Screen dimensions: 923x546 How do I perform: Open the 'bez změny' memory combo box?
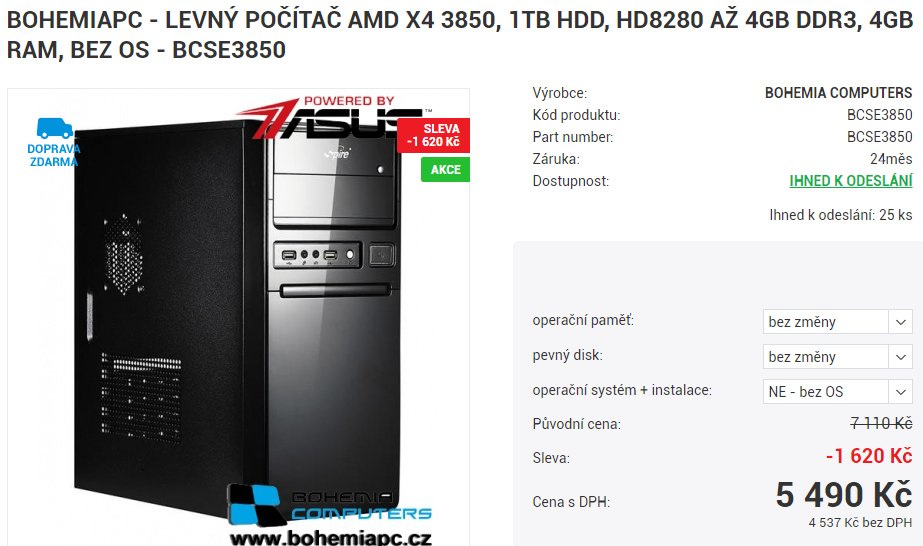click(838, 322)
